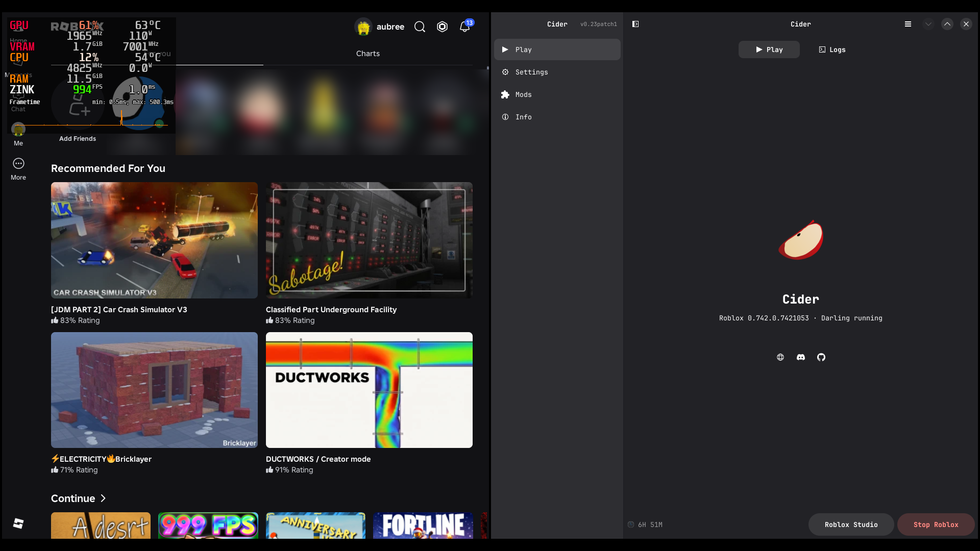Screen dimensions: 980x551
Task: Open the Fortline game thumbnail
Action: pos(423,525)
